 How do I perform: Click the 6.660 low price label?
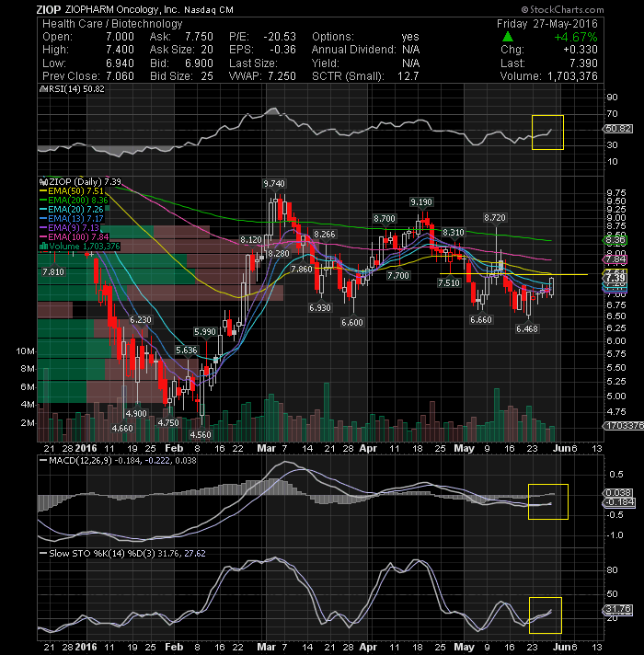point(481,320)
